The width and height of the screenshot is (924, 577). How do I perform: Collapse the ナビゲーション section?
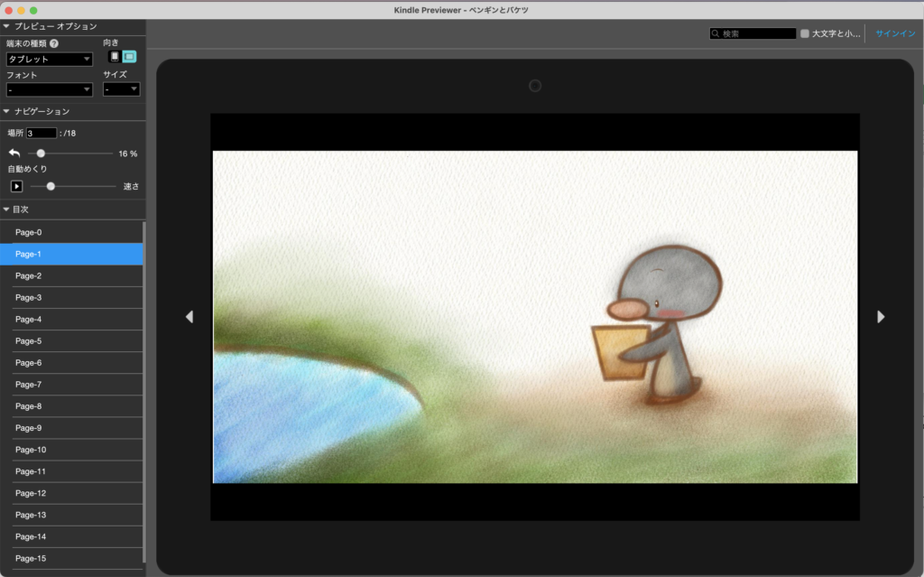coord(6,111)
